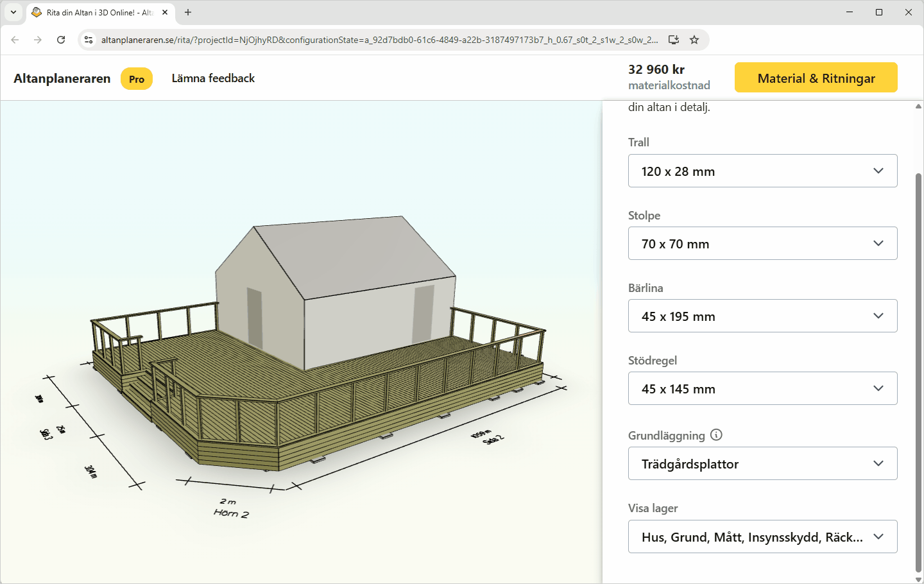Click the Altanplaneraren logo text
The width and height of the screenshot is (924, 584).
[62, 78]
